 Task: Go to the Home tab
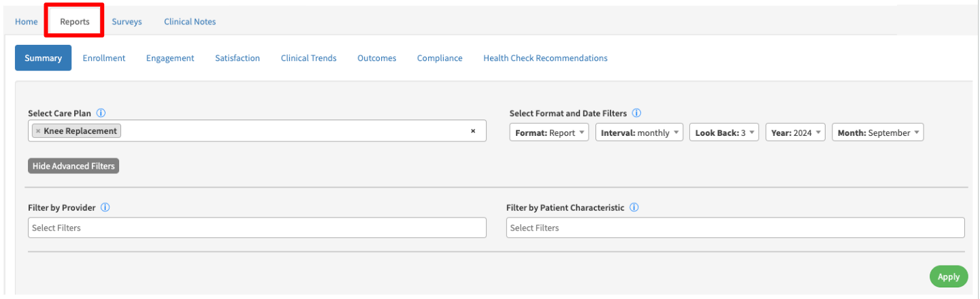[x=27, y=22]
